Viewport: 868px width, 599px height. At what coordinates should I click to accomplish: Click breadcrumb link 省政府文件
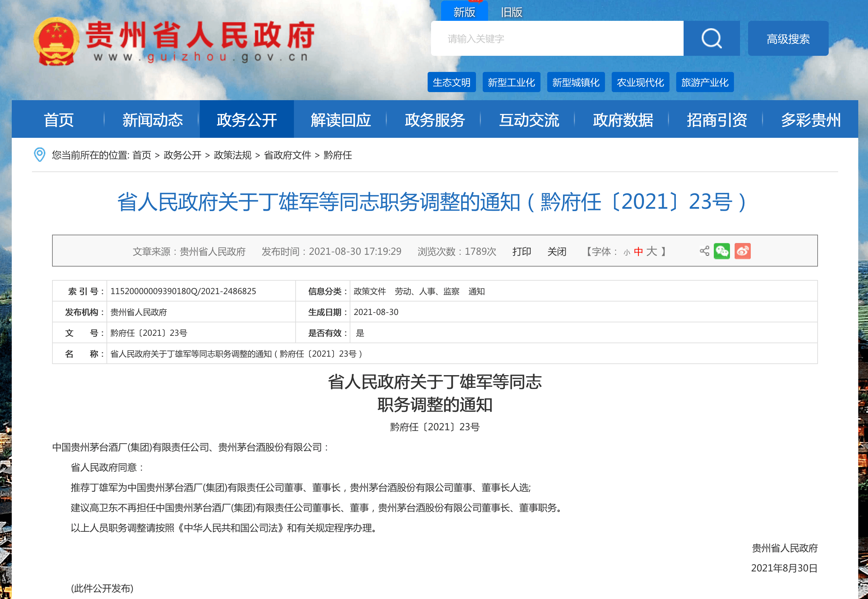[x=287, y=155]
